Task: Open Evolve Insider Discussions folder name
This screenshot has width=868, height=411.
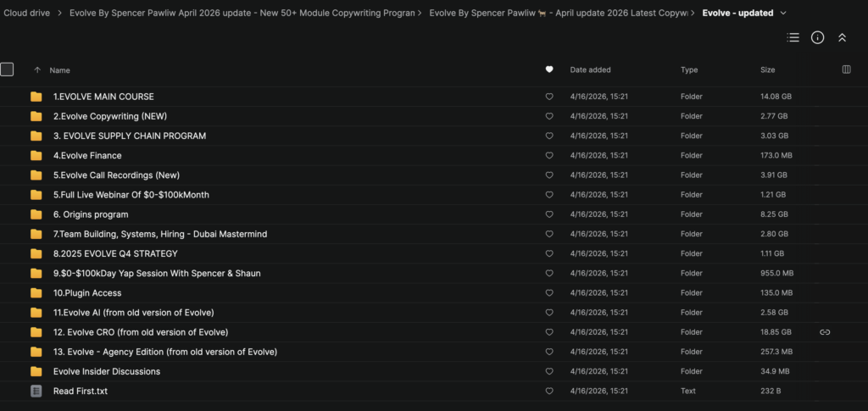Action: pos(107,372)
